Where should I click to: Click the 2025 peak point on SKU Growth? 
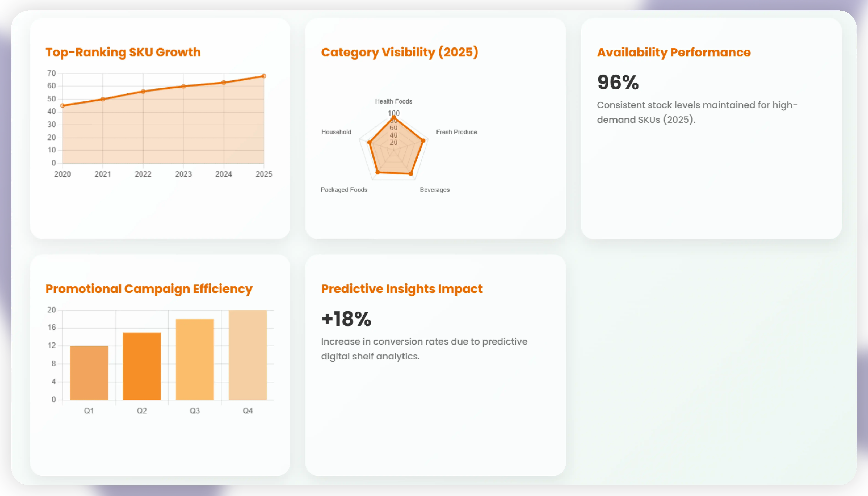pos(264,76)
